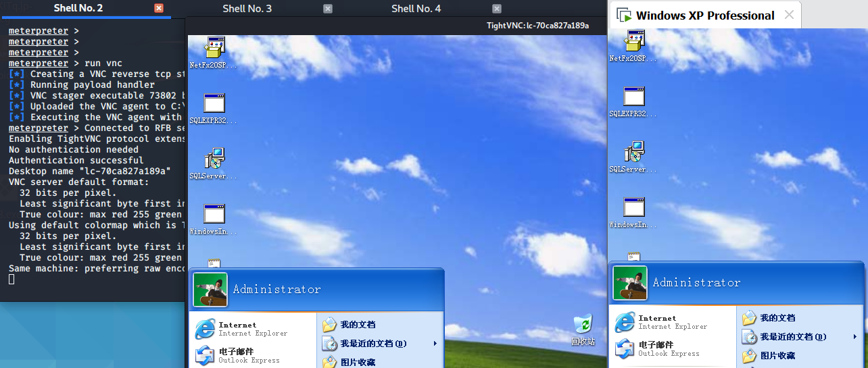This screenshot has width=868, height=368.
Task: Click the Administrator name in Windows XP VM
Action: tap(697, 283)
